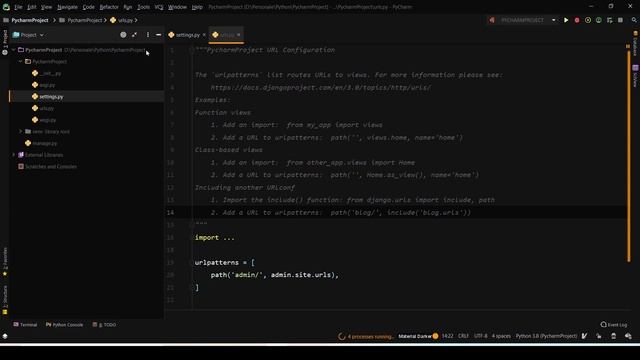Click the expand/collapse all arrows icon
Image resolution: width=640 pixels, height=360 pixels.
[134, 35]
